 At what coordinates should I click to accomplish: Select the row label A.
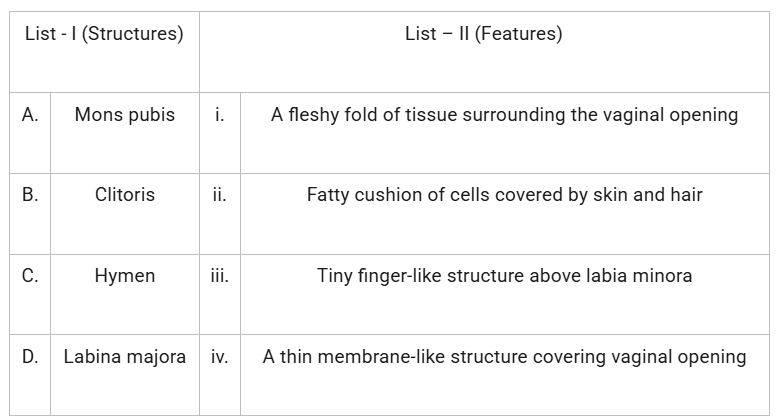point(30,114)
